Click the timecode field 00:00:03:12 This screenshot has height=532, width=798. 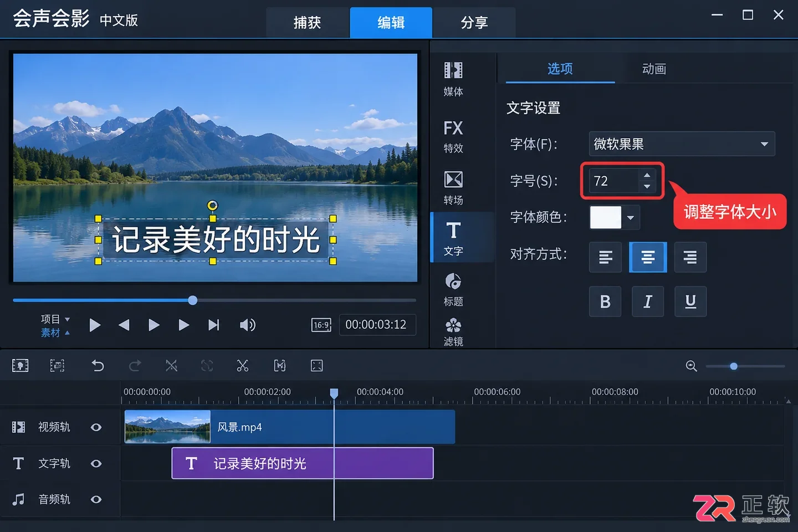click(376, 325)
